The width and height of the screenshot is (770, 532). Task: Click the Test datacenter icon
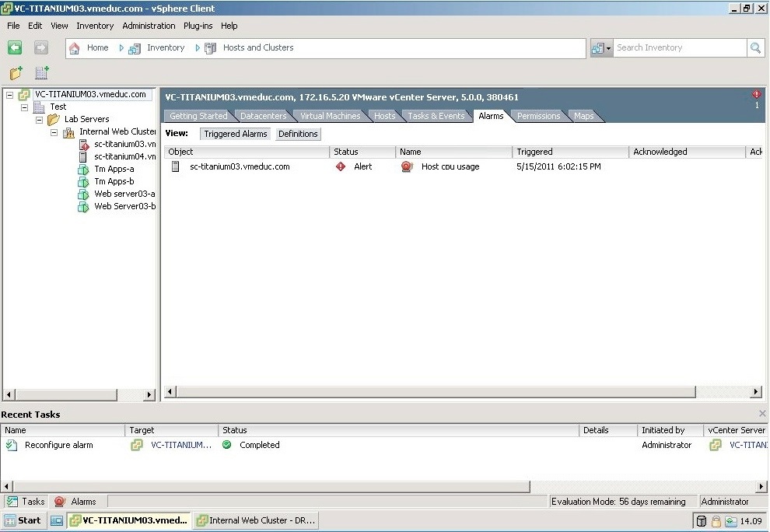(40, 107)
